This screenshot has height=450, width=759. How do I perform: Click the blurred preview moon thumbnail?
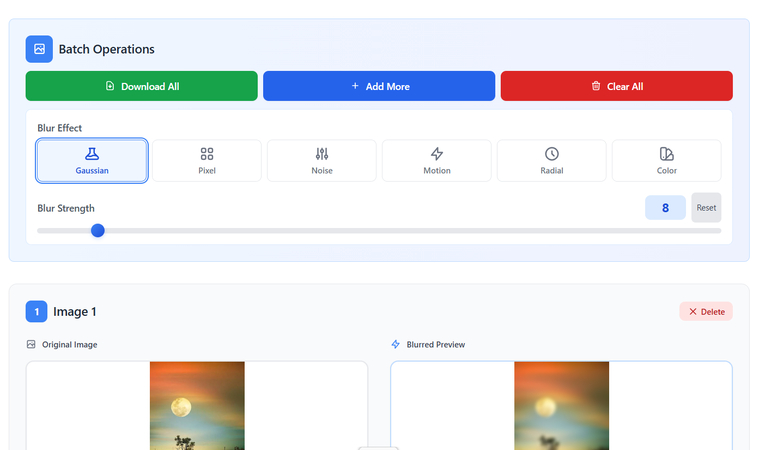click(562, 405)
